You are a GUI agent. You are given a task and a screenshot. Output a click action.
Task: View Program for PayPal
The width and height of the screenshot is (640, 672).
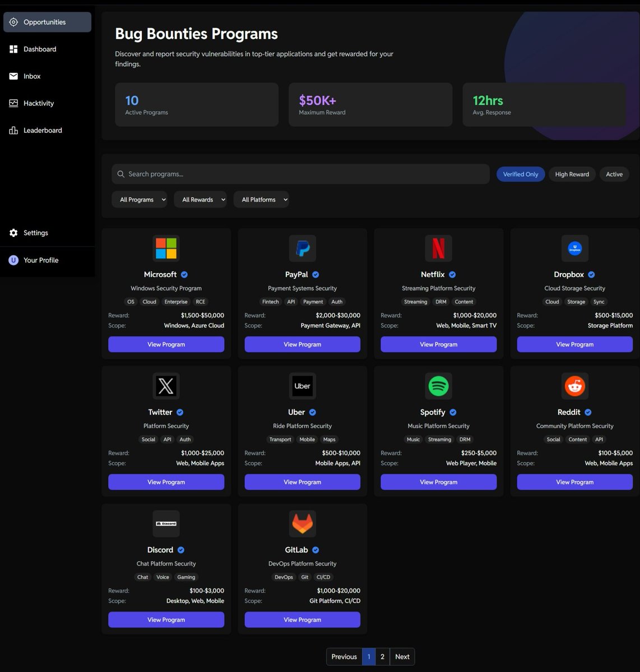click(303, 344)
